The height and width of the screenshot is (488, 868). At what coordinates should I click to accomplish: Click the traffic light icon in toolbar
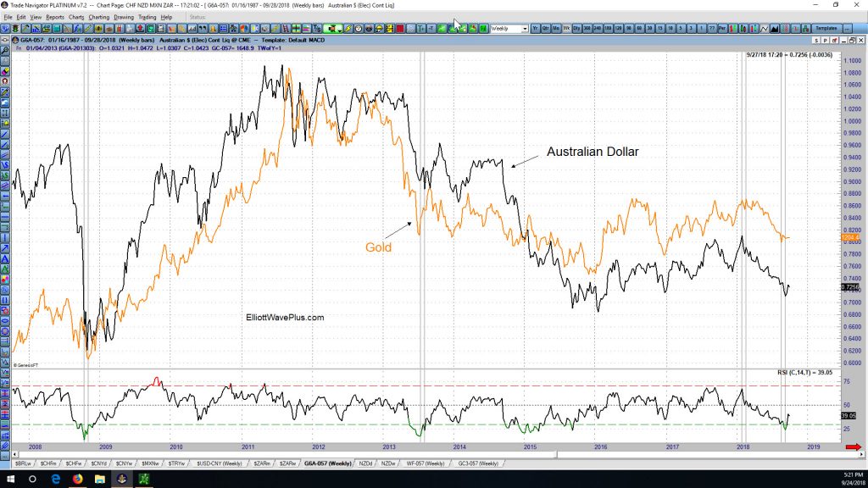coord(15,28)
